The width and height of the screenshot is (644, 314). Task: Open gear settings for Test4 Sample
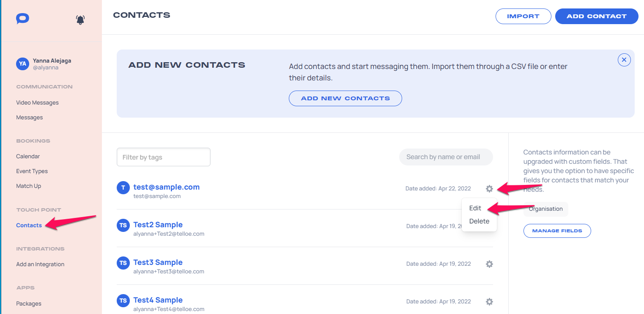tap(489, 302)
